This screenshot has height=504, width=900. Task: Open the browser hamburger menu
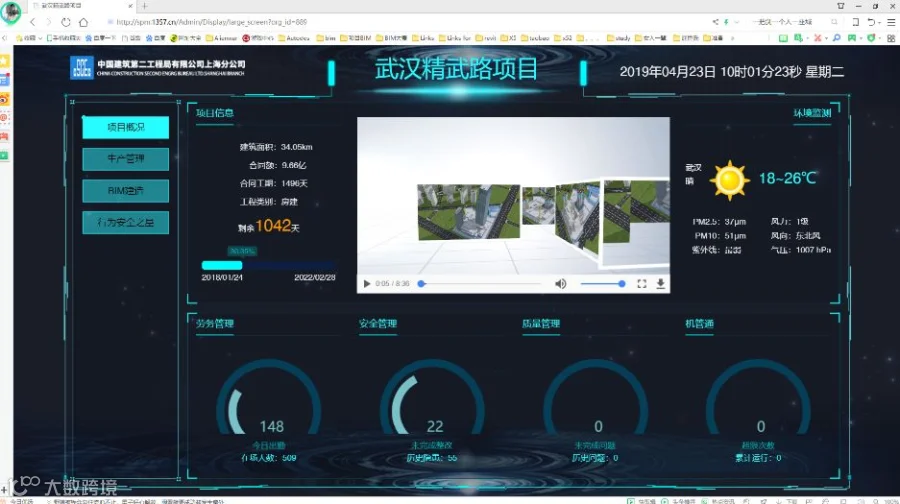(891, 22)
